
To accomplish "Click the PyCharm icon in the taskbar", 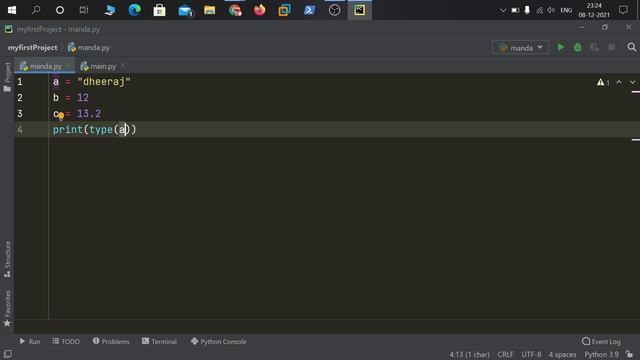I will pos(360,10).
